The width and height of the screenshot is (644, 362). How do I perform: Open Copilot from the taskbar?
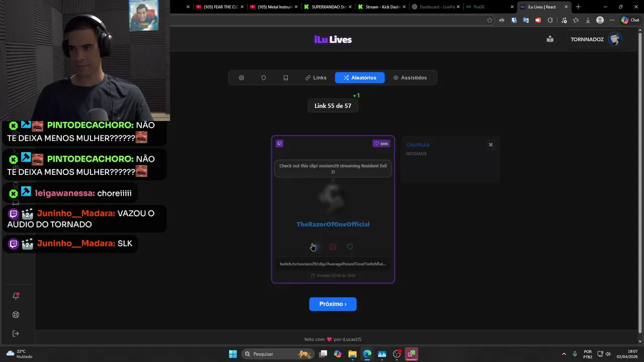click(x=338, y=354)
